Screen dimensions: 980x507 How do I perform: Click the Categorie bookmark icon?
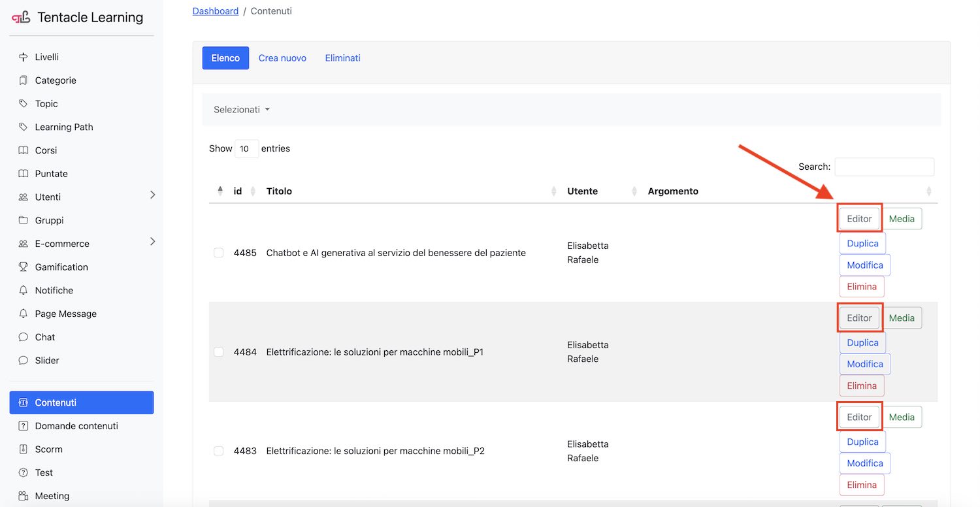tap(24, 80)
